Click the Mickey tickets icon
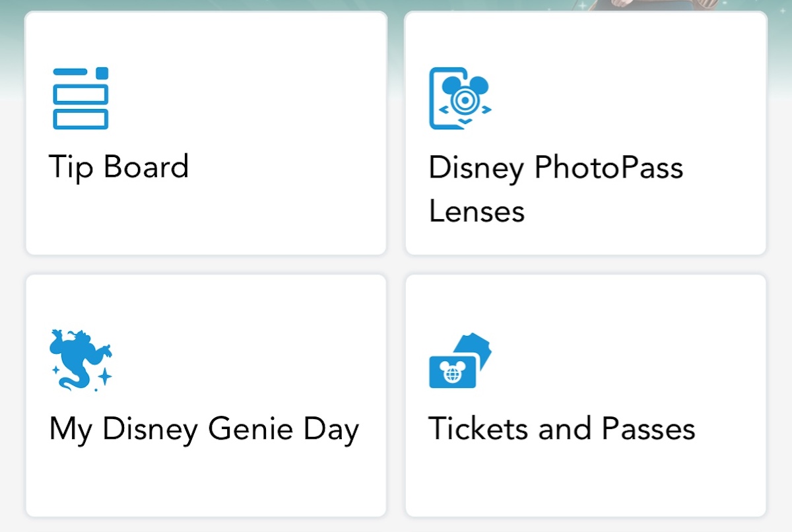This screenshot has height=532, width=792. coord(460,361)
